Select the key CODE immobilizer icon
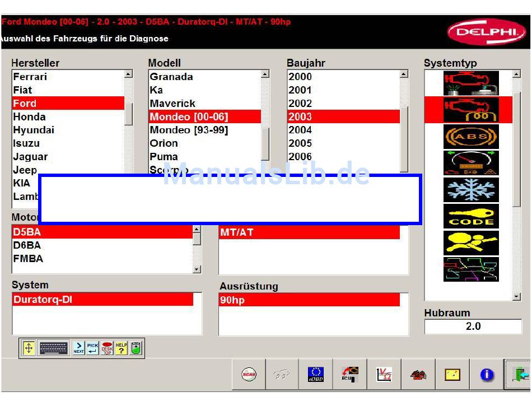 point(471,216)
